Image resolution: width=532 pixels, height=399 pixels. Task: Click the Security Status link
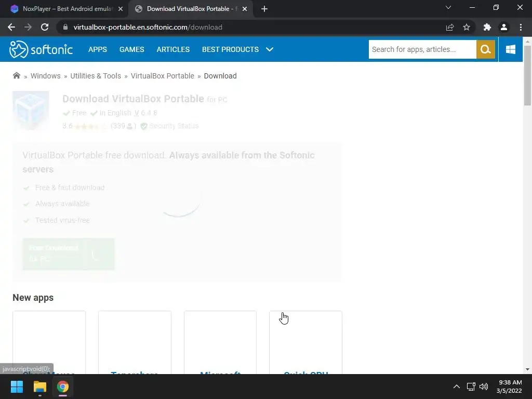(174, 126)
